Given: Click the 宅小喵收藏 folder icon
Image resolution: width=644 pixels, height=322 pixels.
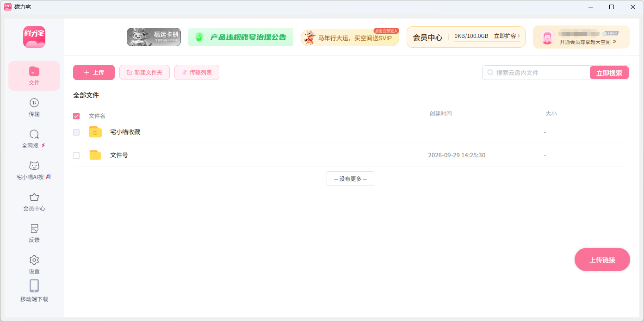Looking at the screenshot, I should click(x=95, y=132).
